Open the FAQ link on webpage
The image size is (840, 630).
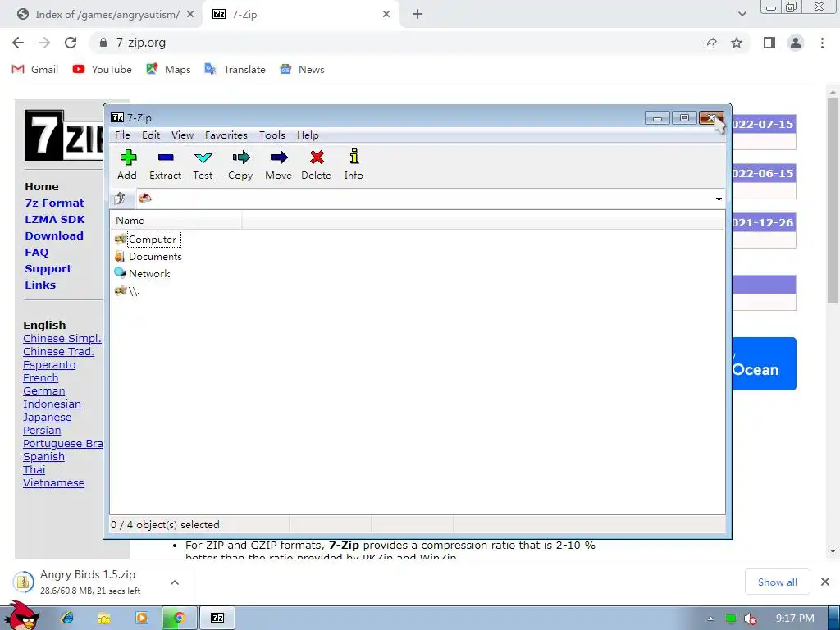pyautogui.click(x=36, y=253)
